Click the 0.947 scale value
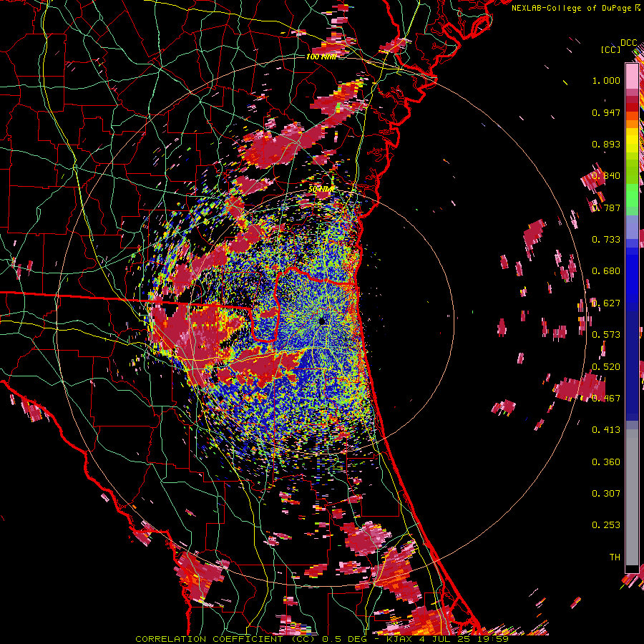This screenshot has width=644, height=644. (606, 112)
